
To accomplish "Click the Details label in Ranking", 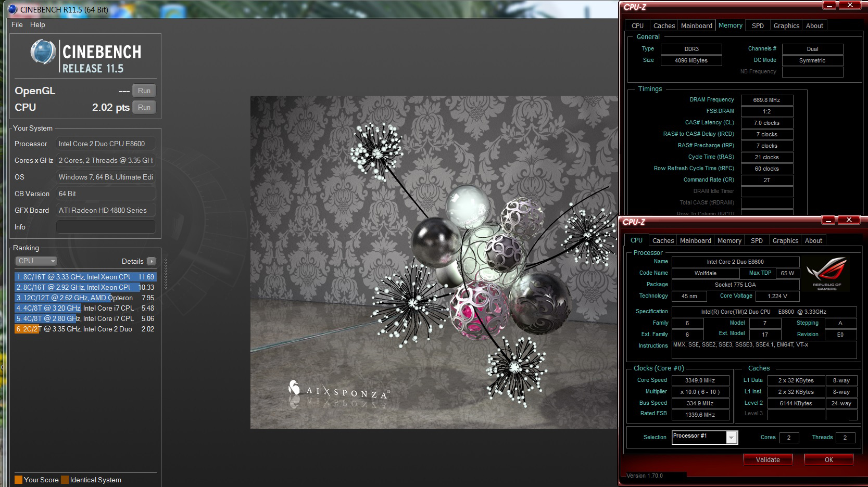I will pos(133,261).
